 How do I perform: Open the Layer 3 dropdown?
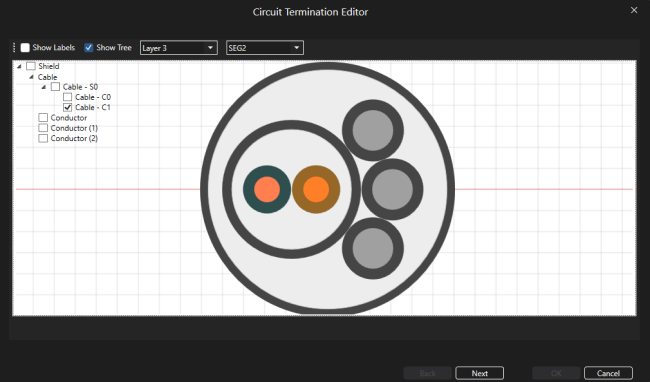[179, 48]
